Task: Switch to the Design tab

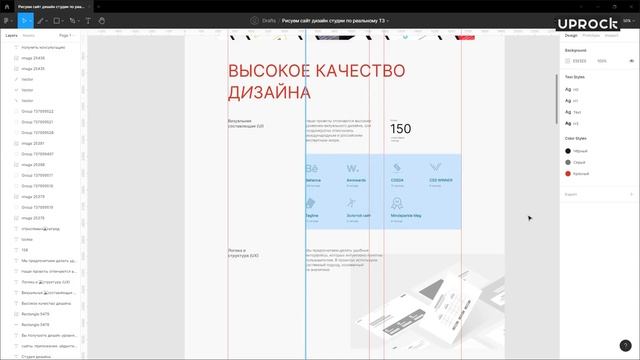Action: tap(571, 36)
